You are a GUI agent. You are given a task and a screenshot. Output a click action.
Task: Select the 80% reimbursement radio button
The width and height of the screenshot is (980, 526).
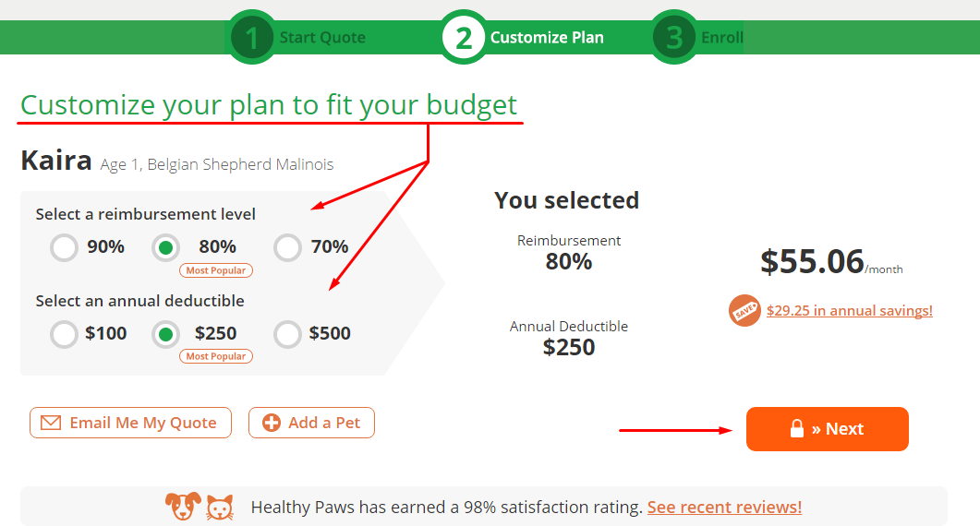click(x=165, y=247)
